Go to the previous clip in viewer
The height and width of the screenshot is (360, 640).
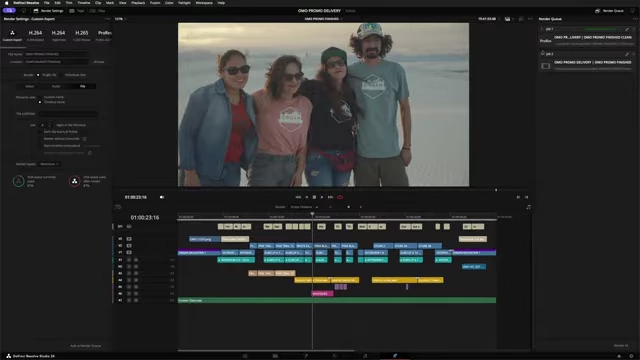pos(518,197)
